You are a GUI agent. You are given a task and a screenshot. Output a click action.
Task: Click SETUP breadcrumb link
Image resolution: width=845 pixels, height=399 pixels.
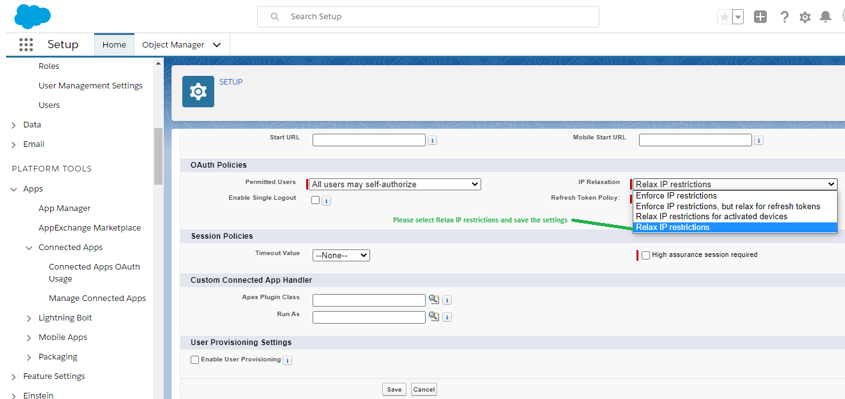click(231, 82)
